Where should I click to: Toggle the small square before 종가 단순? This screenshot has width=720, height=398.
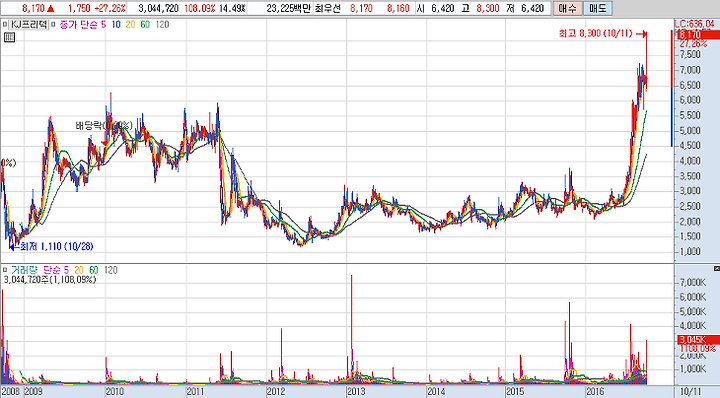pos(53,24)
